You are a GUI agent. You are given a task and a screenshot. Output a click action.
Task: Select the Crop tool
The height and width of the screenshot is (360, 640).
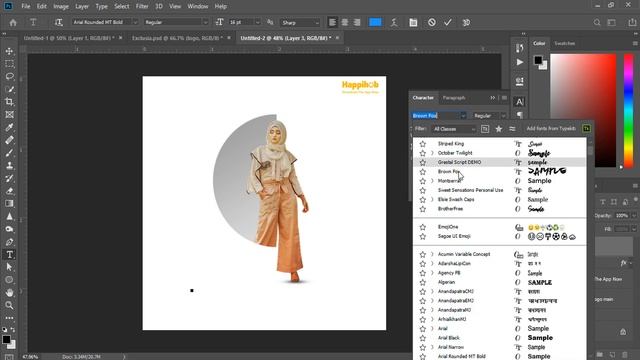[x=9, y=102]
